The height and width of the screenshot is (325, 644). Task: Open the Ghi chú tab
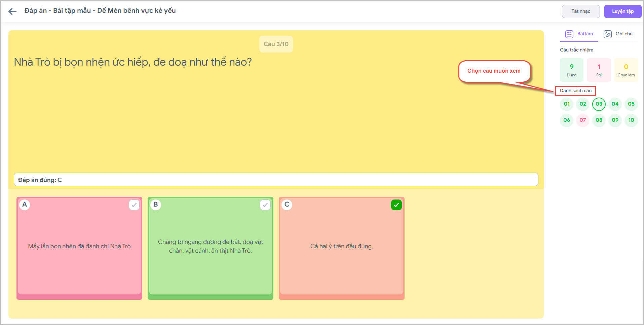624,34
